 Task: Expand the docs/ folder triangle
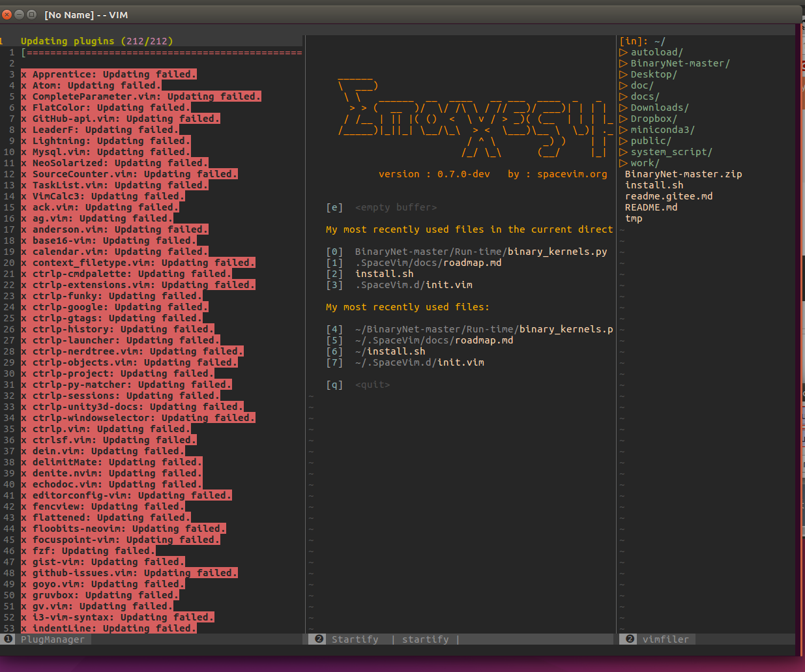pyautogui.click(x=623, y=96)
